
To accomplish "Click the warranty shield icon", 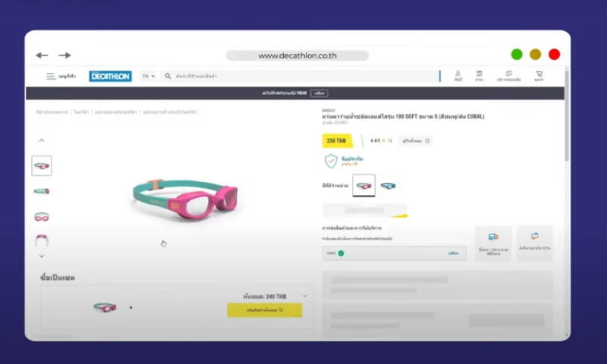I will (x=331, y=161).
